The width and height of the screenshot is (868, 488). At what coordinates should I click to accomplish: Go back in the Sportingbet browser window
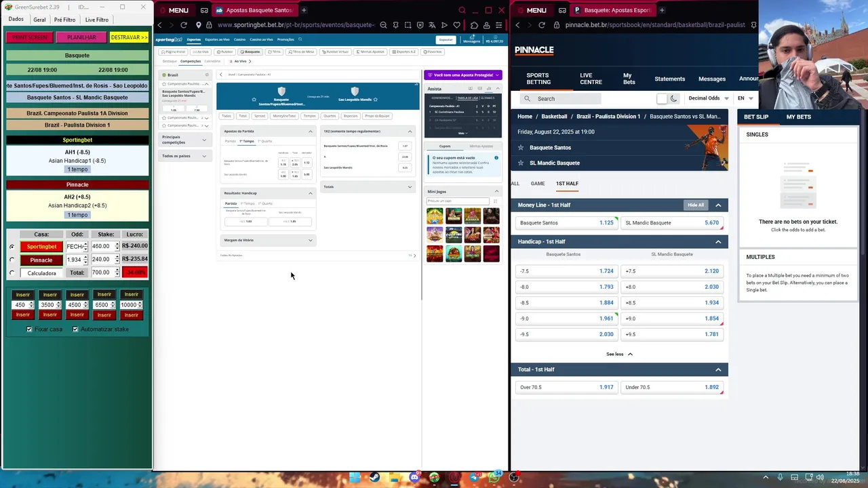[x=160, y=25]
